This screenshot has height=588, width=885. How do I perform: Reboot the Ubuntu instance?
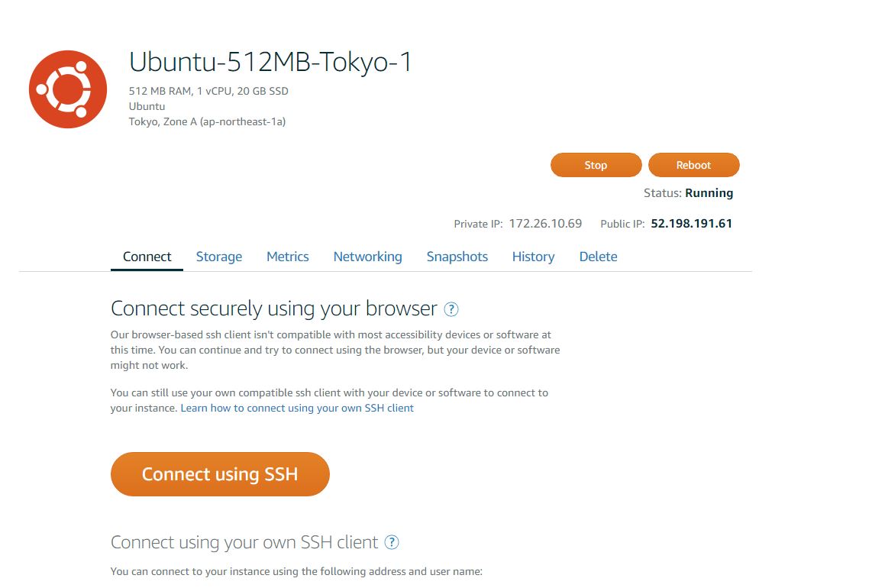coord(693,165)
